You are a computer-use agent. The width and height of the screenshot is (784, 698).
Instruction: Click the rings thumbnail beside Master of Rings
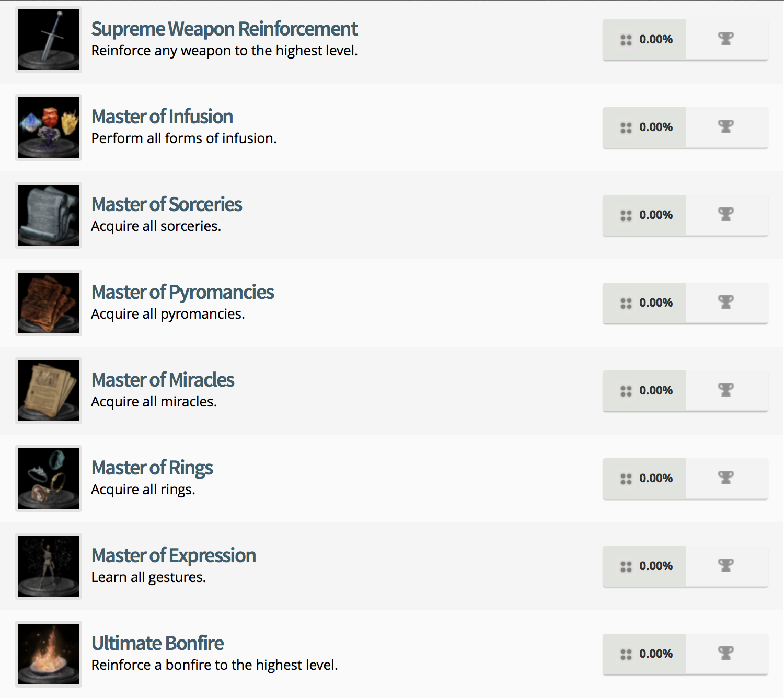point(48,479)
